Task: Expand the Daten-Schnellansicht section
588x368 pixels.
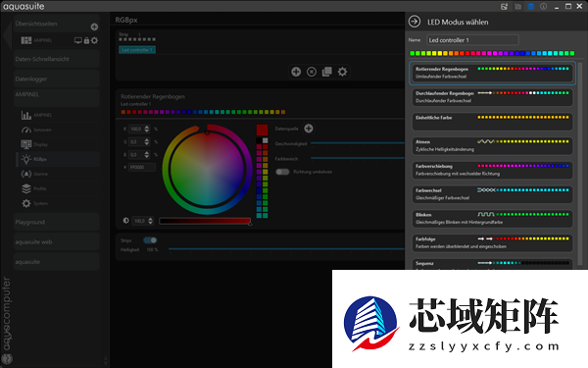Action: tap(56, 59)
